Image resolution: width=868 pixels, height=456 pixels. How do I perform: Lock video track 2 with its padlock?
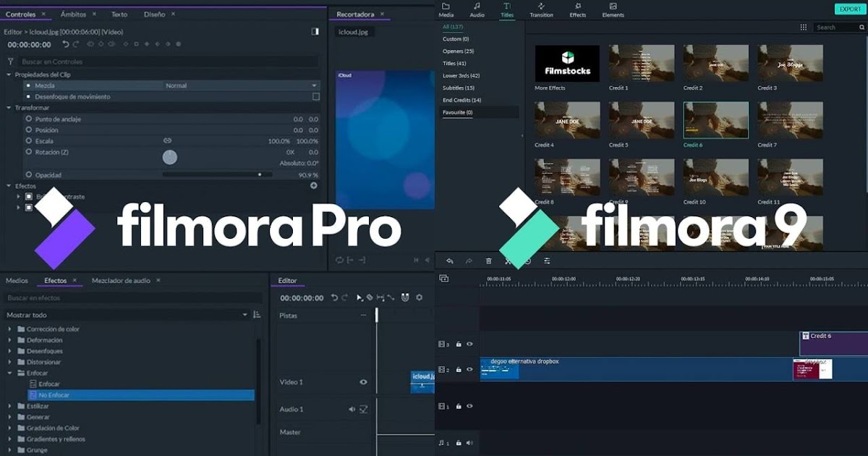[x=459, y=370]
